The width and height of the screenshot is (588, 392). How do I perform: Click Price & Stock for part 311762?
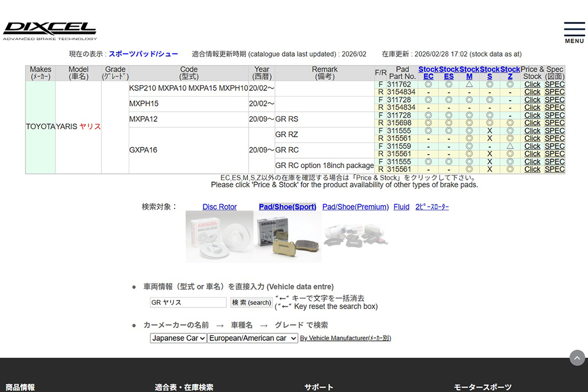pos(532,84)
